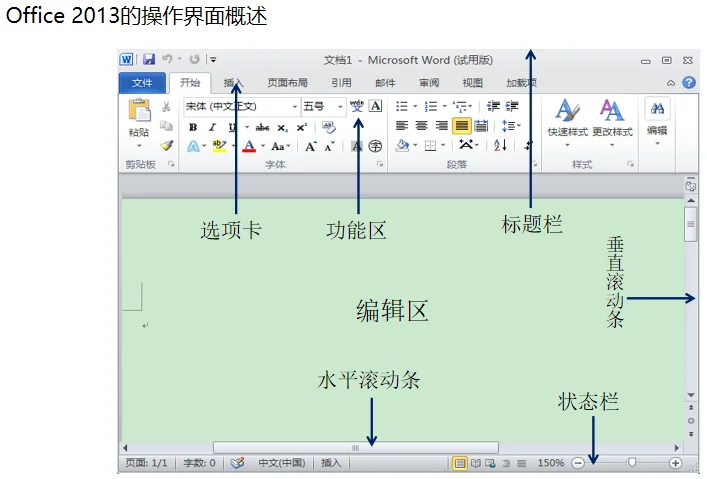Open the 编辑 (Editing) binoculars menu
707x479 pixels.
(657, 122)
